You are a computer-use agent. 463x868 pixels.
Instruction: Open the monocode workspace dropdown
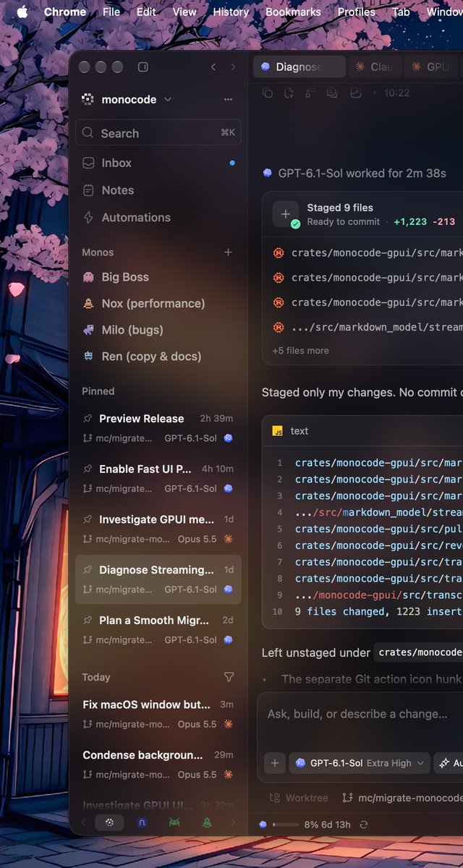[x=127, y=99]
